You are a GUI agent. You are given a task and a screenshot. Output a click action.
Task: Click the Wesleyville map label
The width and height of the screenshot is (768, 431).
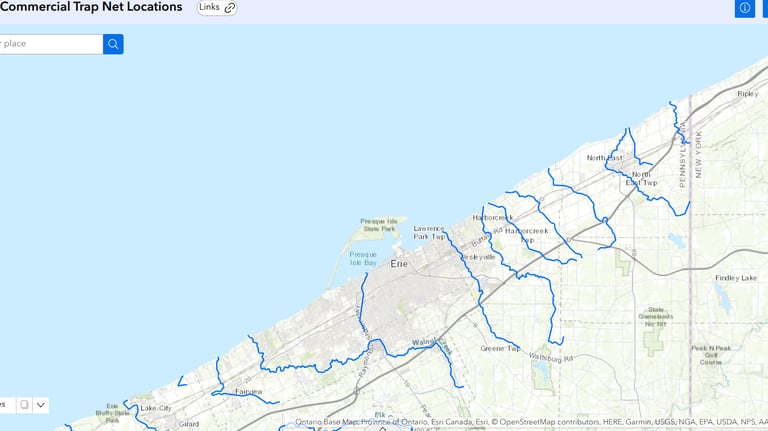point(478,257)
